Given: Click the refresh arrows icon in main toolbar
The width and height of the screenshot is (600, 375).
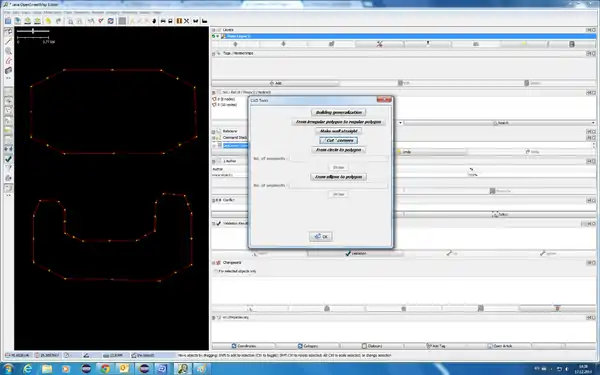Looking at the screenshot, I should tap(111, 21).
